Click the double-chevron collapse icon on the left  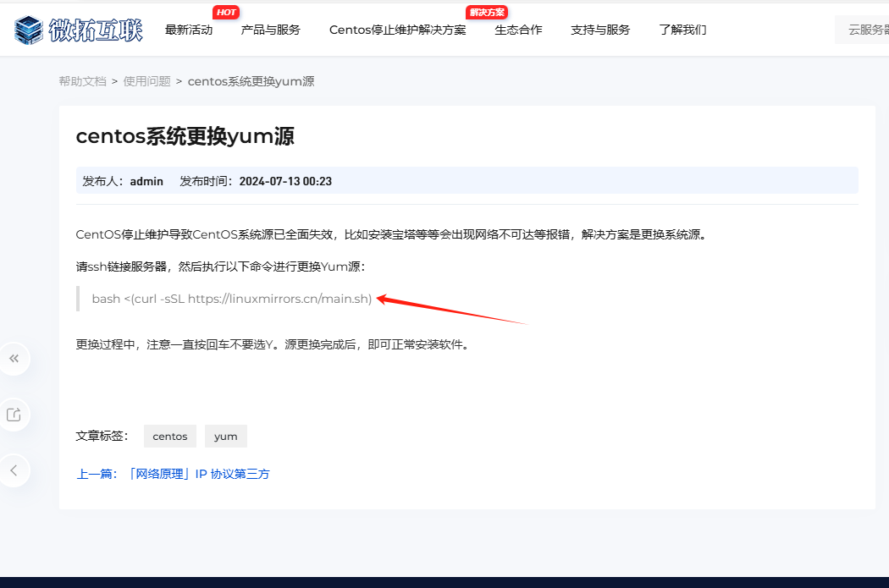click(x=14, y=359)
